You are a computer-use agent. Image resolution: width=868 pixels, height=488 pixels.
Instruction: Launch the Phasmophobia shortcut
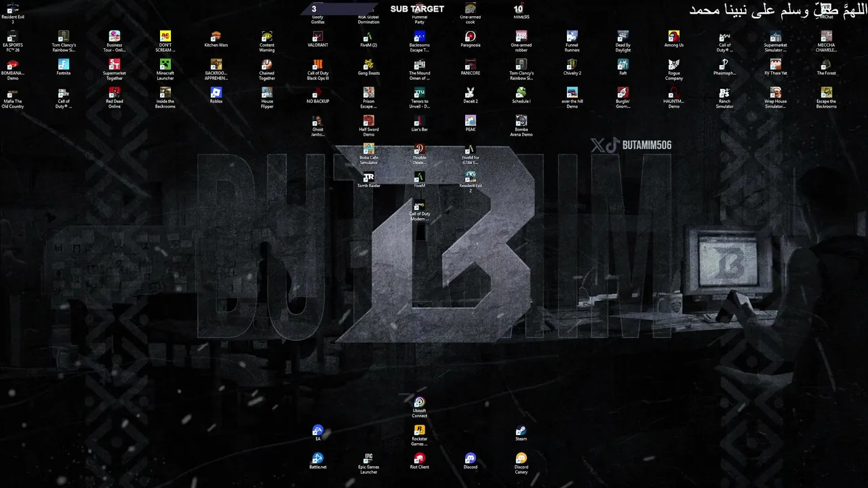coord(725,67)
